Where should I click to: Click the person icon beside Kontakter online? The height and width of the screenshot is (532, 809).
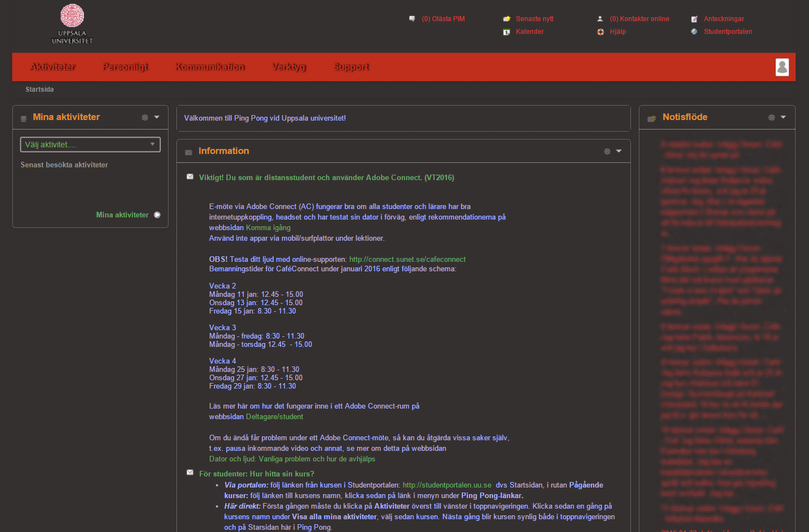coord(600,19)
